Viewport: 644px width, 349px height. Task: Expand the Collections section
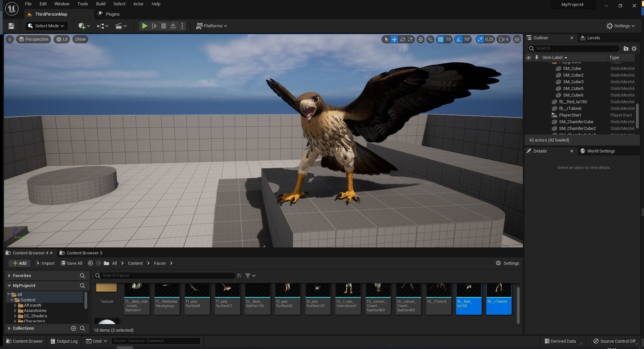(x=9, y=328)
